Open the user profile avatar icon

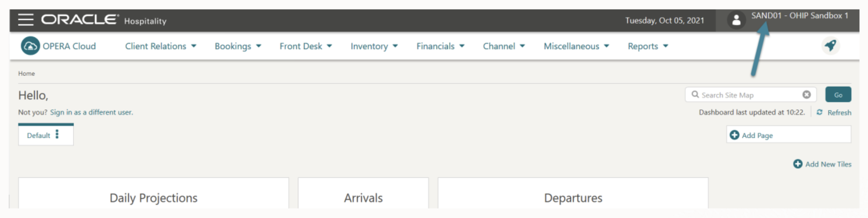[x=736, y=20]
